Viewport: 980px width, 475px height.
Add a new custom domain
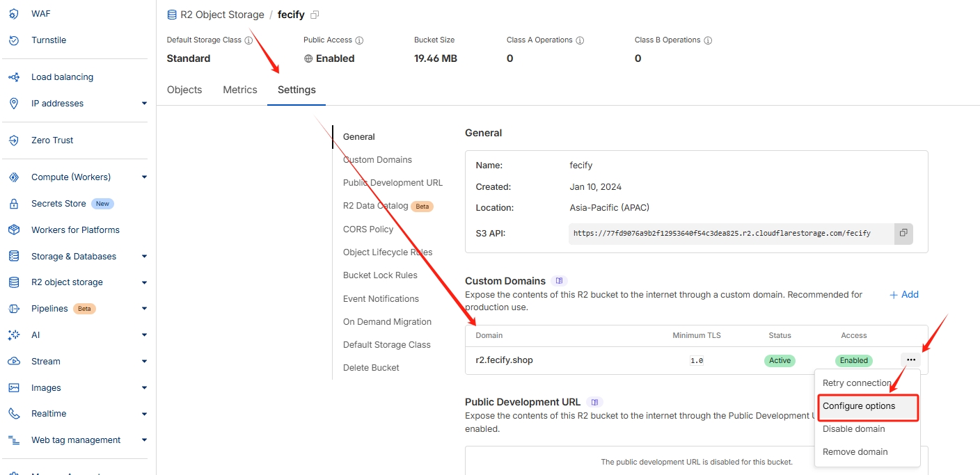(904, 295)
